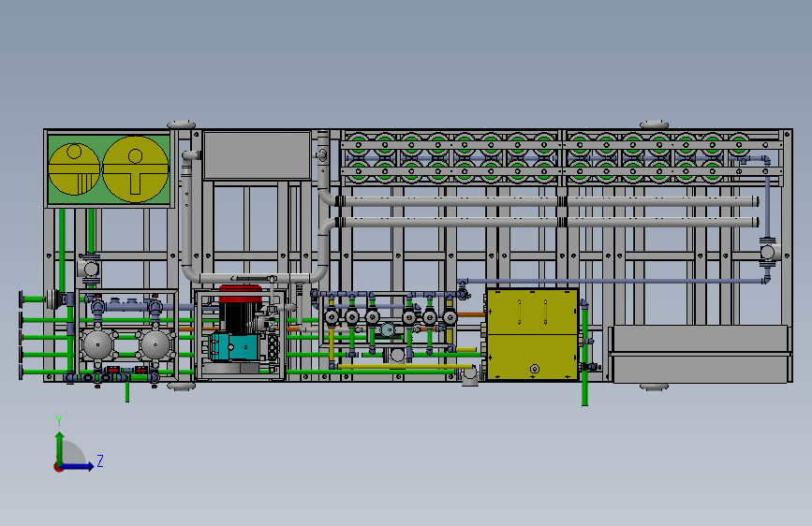Select the bottom-right lifting lug under the frame
This screenshot has width=812, height=526.
click(x=654, y=387)
